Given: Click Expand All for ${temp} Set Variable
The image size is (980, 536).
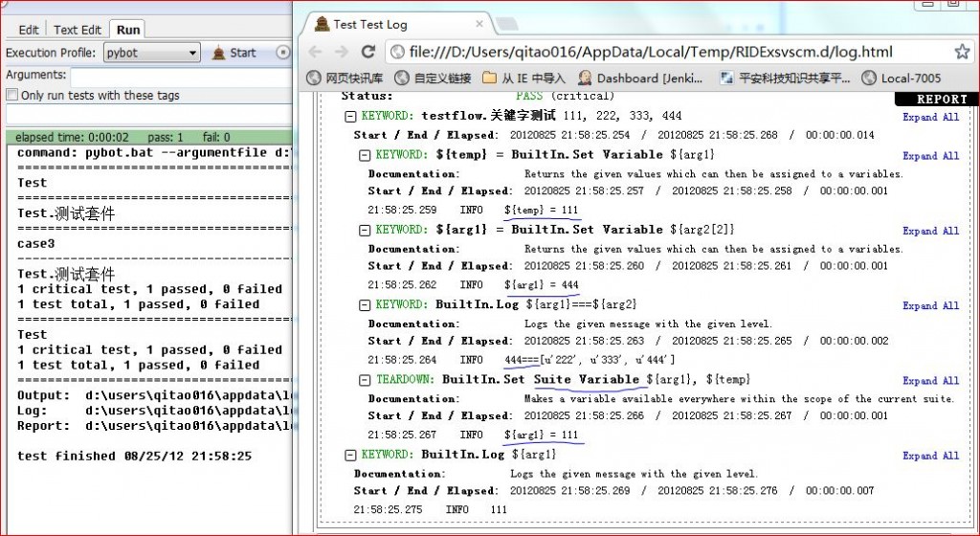Looking at the screenshot, I should [930, 156].
